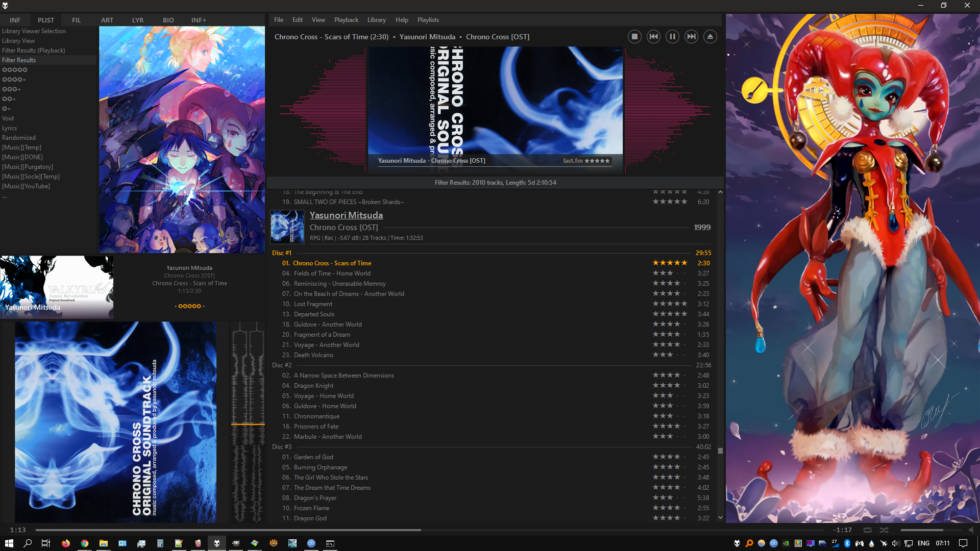The height and width of the screenshot is (551, 980).
Task: Select the INF tab in sidebar
Action: (15, 19)
